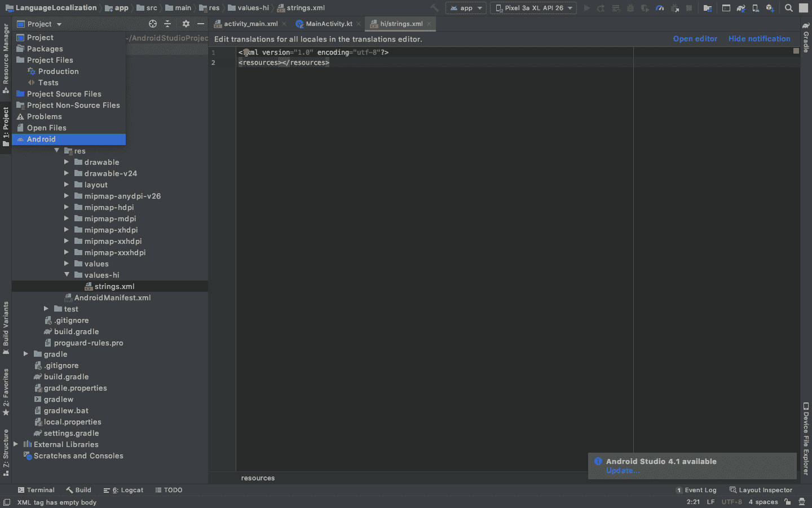The width and height of the screenshot is (812, 508).
Task: Open the AVD Manager from the toolbar
Action: pos(756,8)
